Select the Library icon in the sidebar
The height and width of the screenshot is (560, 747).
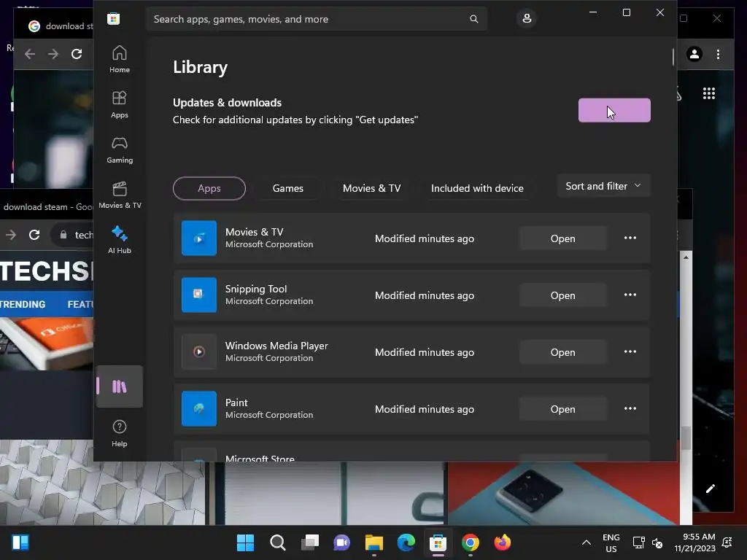[119, 386]
